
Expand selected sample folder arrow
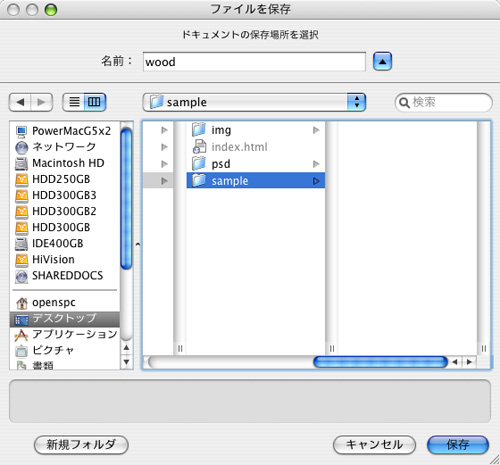[316, 181]
